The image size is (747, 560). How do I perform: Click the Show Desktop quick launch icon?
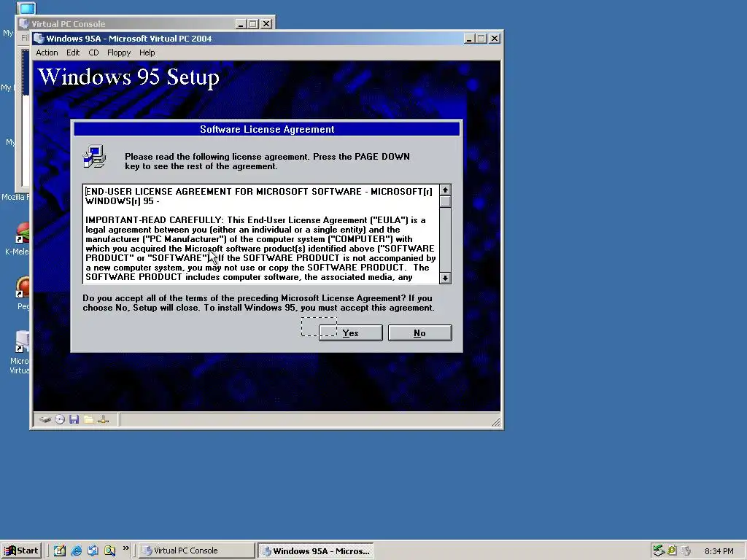60,551
